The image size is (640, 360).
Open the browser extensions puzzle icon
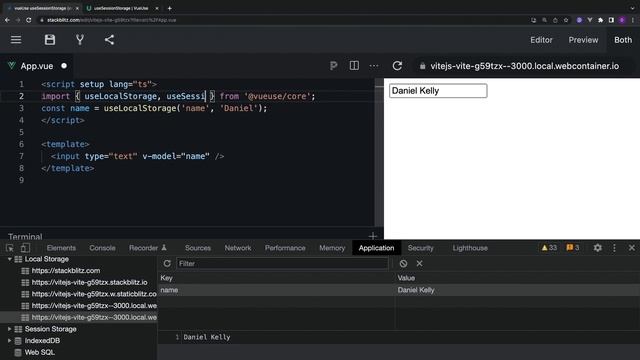pyautogui.click(x=600, y=20)
